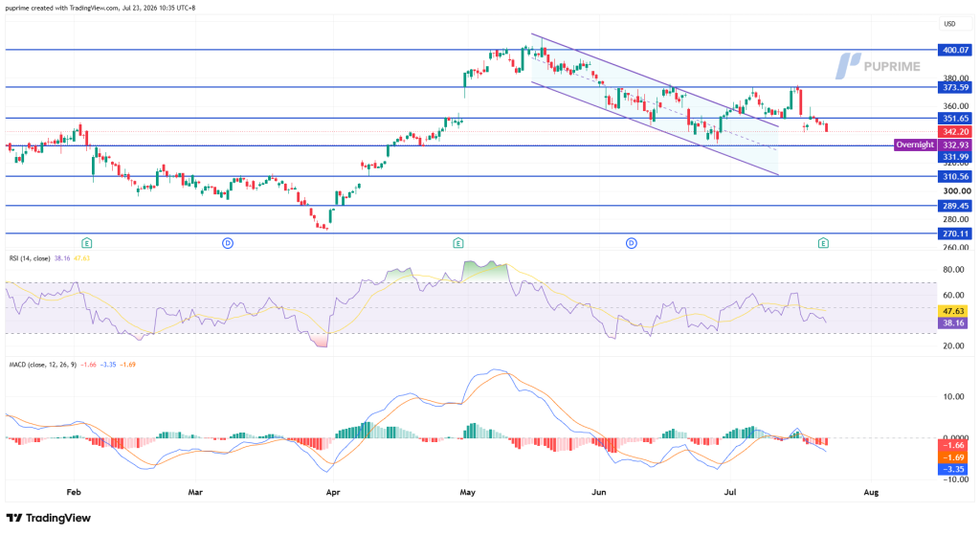
Task: Click the Mar label on time axis
Action: tap(195, 492)
